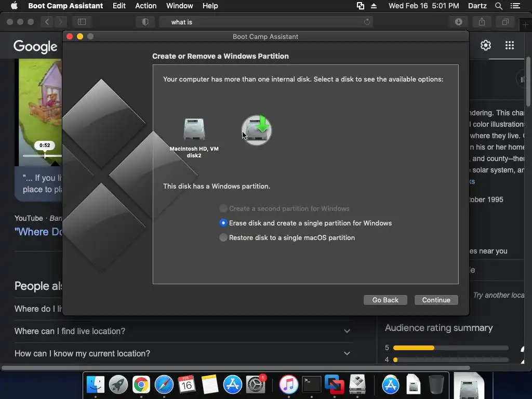
Task: Click the VMware Fusion menu bar icon
Action: [361, 6]
